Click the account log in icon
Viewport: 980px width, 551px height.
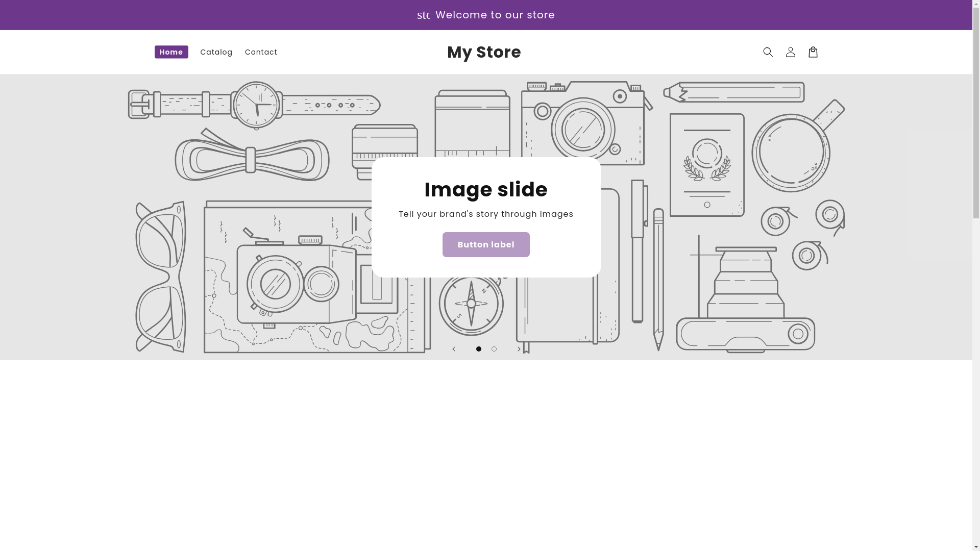click(790, 52)
